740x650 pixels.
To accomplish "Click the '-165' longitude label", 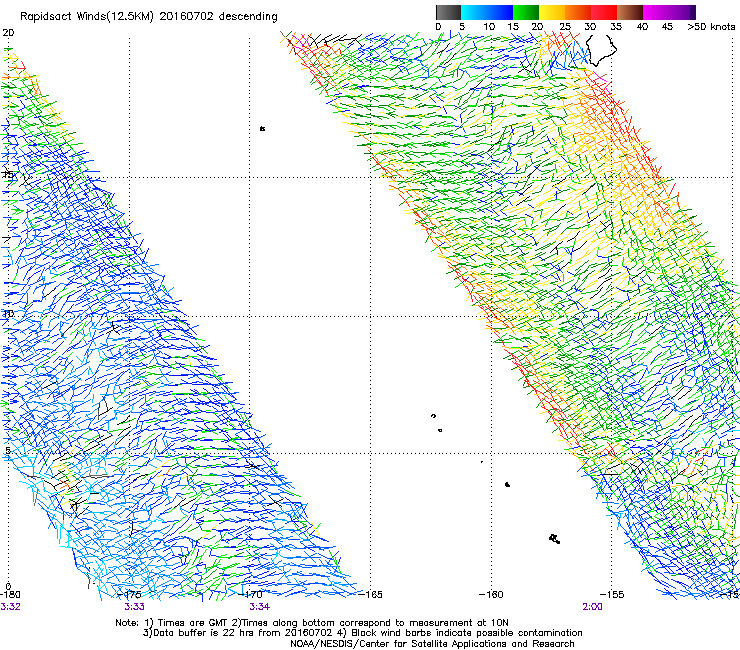I will pyautogui.click(x=370, y=594).
